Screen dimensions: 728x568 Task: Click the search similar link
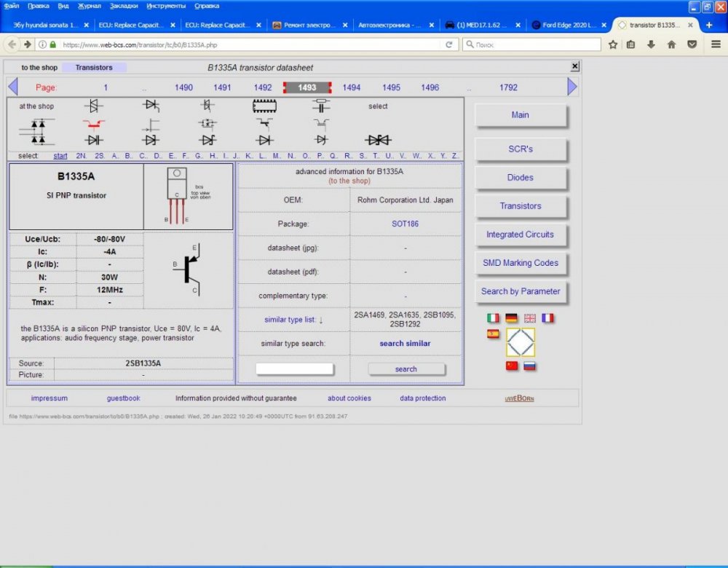(405, 343)
